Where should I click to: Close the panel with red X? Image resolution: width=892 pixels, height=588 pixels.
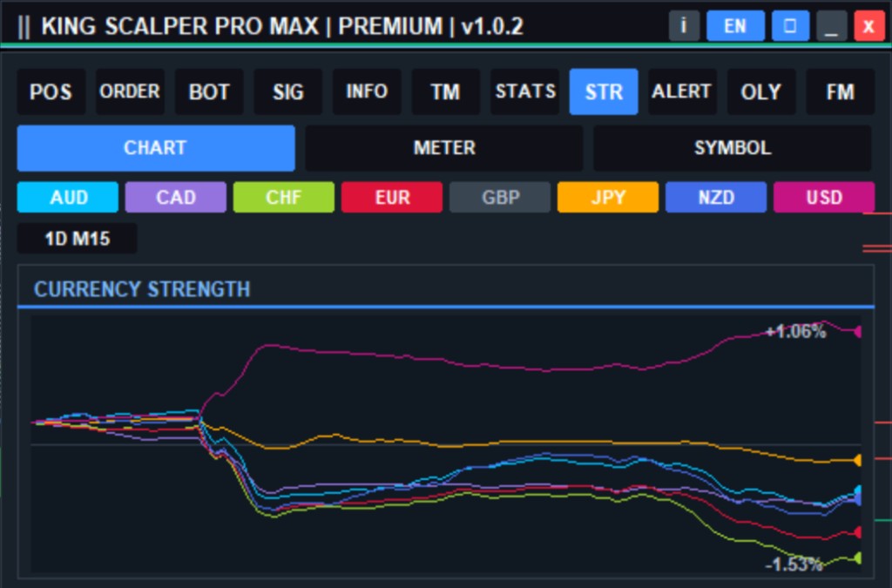tap(868, 26)
